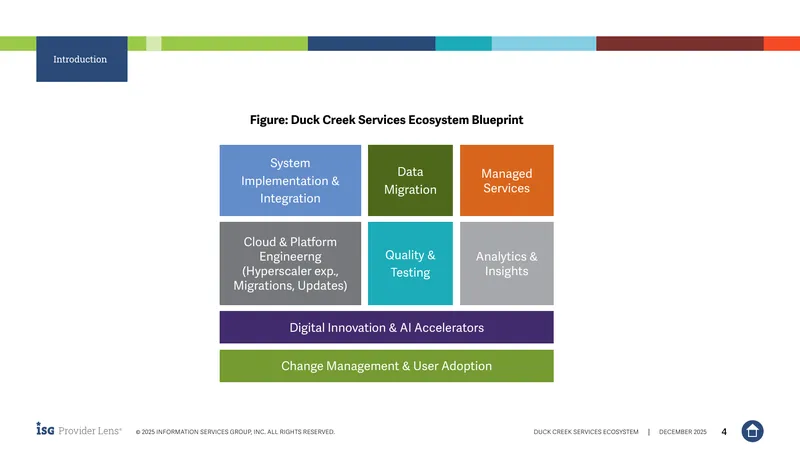Click the ISG Provider Lens logo

click(x=79, y=430)
